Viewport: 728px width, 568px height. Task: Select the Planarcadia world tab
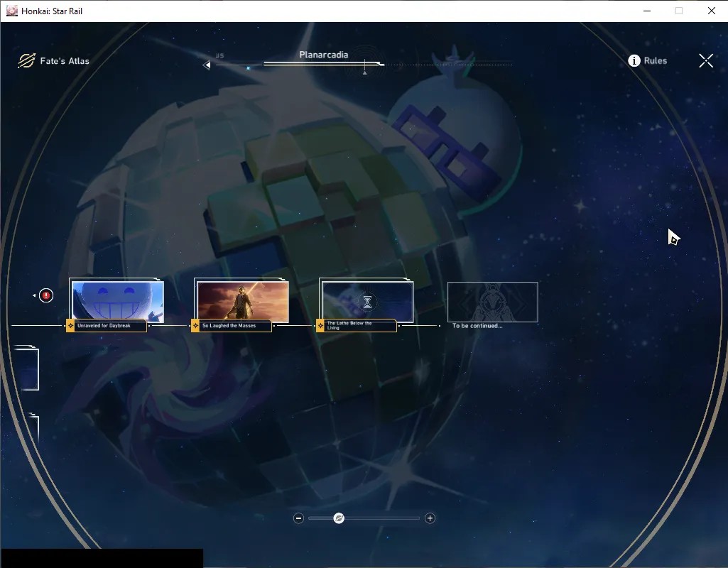(324, 55)
